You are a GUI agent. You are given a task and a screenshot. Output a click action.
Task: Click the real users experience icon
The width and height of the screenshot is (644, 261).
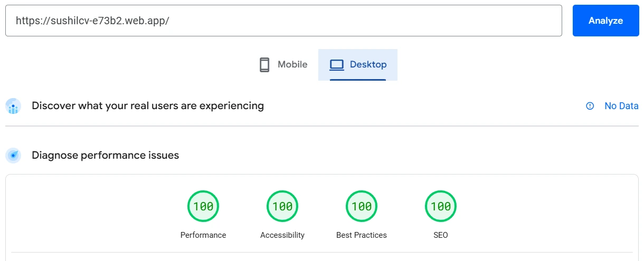tap(13, 106)
